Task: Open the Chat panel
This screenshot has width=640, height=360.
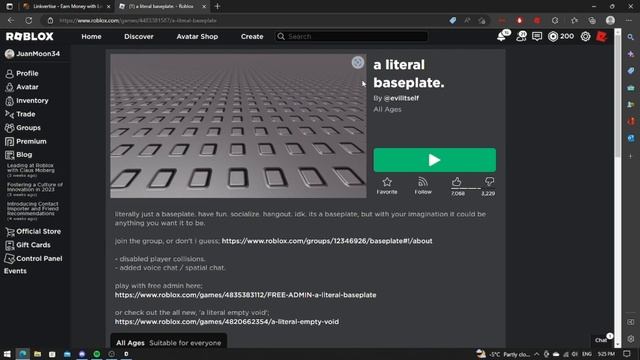Action: tap(602, 339)
